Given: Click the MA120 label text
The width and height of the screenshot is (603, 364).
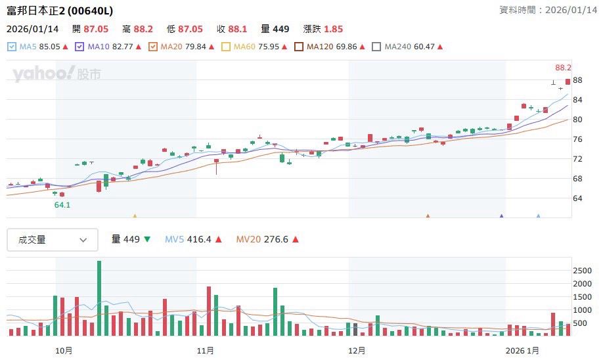Looking at the screenshot, I should [319, 47].
